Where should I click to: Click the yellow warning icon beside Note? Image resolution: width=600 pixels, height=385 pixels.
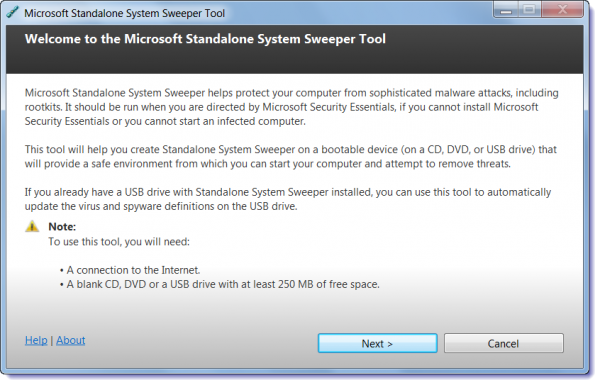click(32, 227)
